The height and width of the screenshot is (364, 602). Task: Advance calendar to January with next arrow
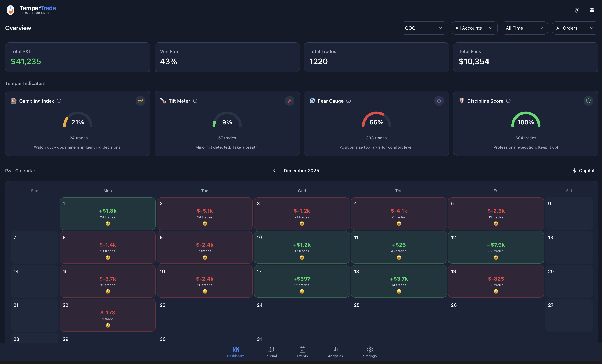(328, 170)
